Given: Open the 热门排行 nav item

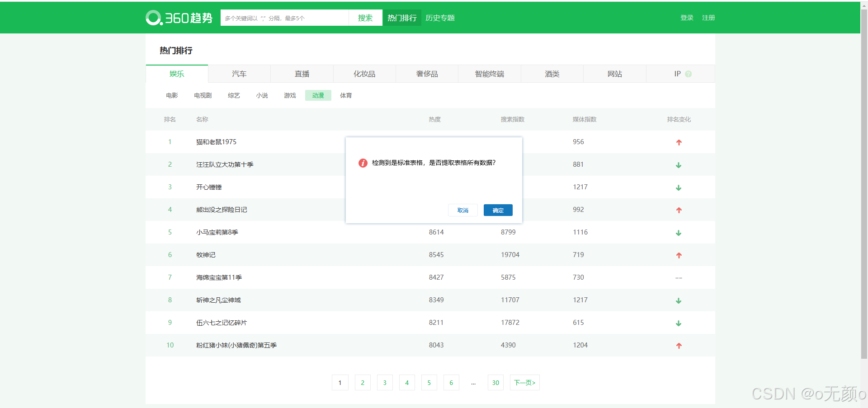Looking at the screenshot, I should [x=402, y=18].
